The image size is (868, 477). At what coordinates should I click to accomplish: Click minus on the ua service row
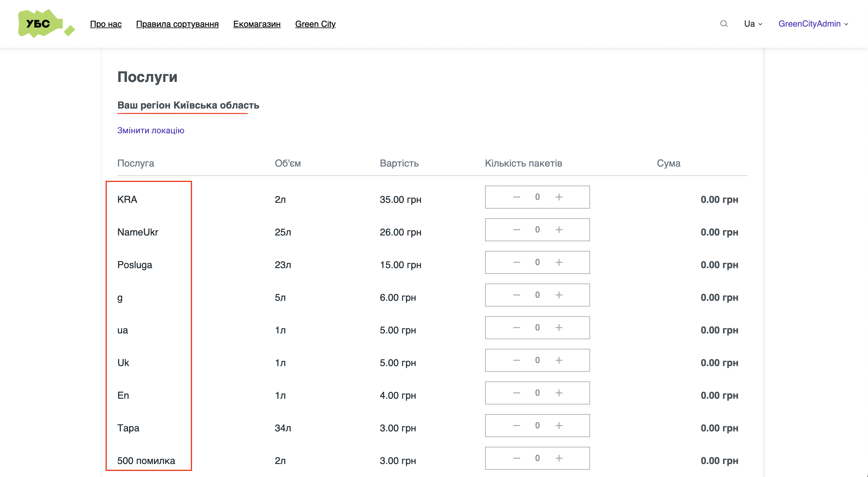tap(516, 328)
